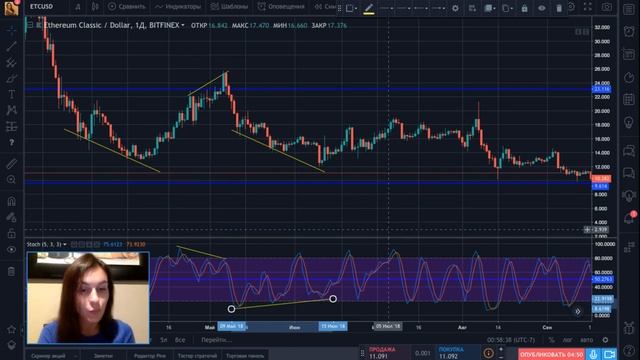Viewport: 640px width, 360px height.
Task: Open favorites star at left toolbar bottom
Action: [11, 329]
